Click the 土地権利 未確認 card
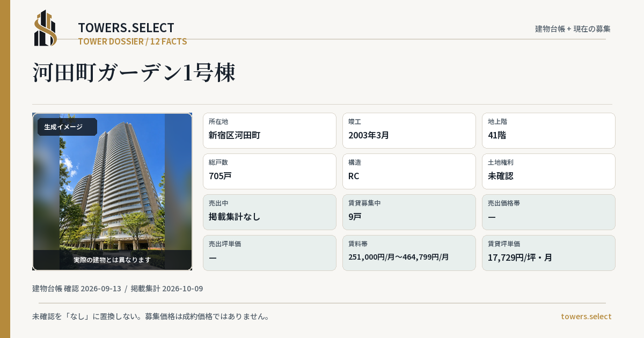The image size is (644, 338). [548, 171]
